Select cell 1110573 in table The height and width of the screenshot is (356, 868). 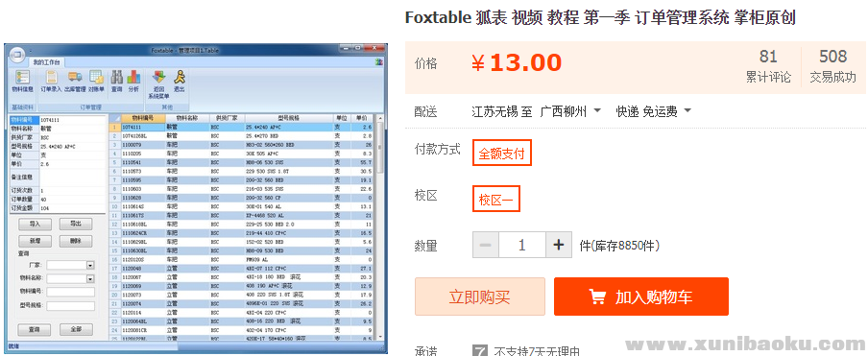coord(143,172)
